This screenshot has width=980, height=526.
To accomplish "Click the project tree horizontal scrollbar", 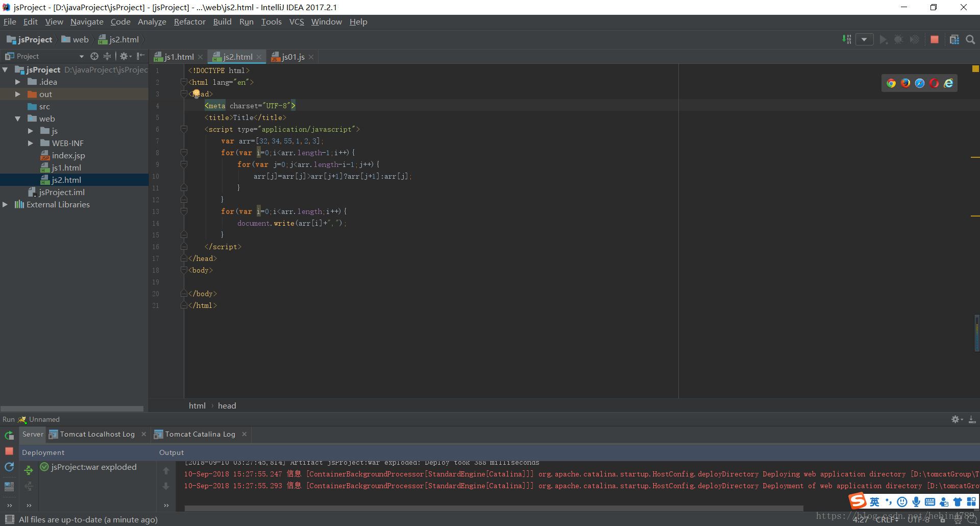I will 72,409.
